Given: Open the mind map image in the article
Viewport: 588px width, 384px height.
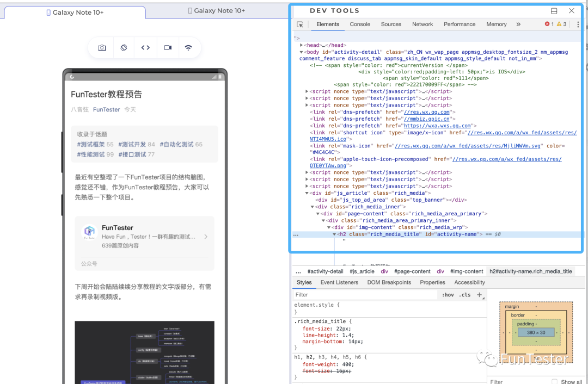Looking at the screenshot, I should coord(144,352).
